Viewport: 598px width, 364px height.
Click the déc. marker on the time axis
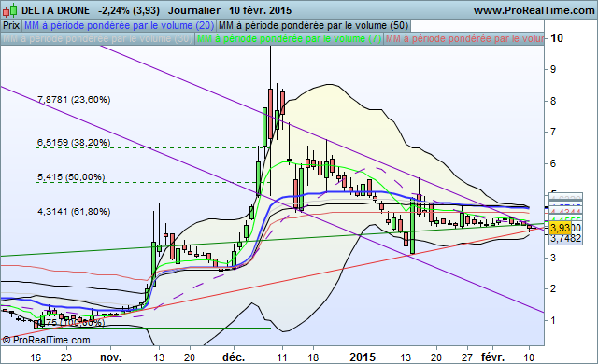coord(234,357)
